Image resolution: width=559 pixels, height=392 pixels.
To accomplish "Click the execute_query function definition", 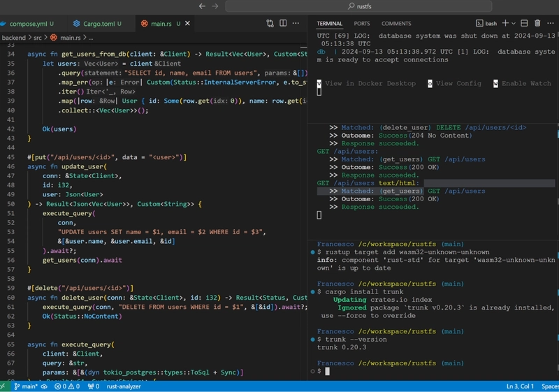I will [86, 344].
